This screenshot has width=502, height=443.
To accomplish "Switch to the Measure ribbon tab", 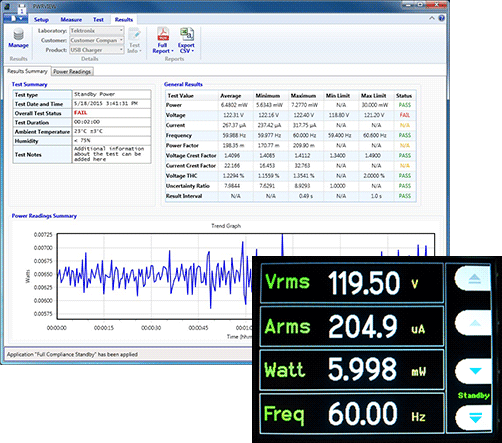I will 71,20.
